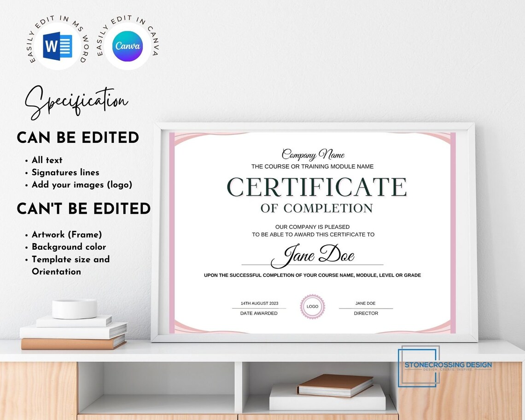
Task: Click the '14TH AUGUST 2023' date field
Action: tap(259, 304)
